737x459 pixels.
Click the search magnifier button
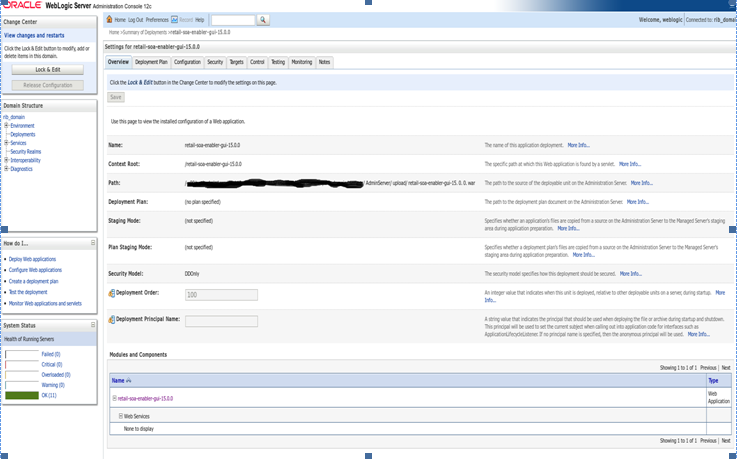(263, 20)
